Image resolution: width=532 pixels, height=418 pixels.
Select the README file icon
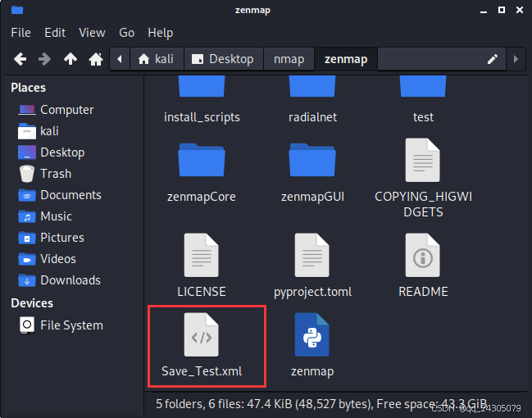click(423, 255)
